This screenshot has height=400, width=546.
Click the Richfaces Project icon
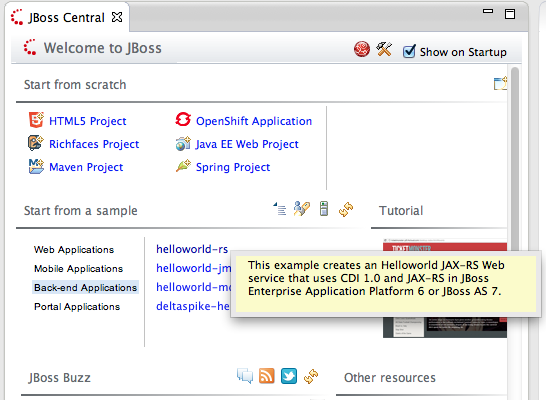tap(36, 143)
